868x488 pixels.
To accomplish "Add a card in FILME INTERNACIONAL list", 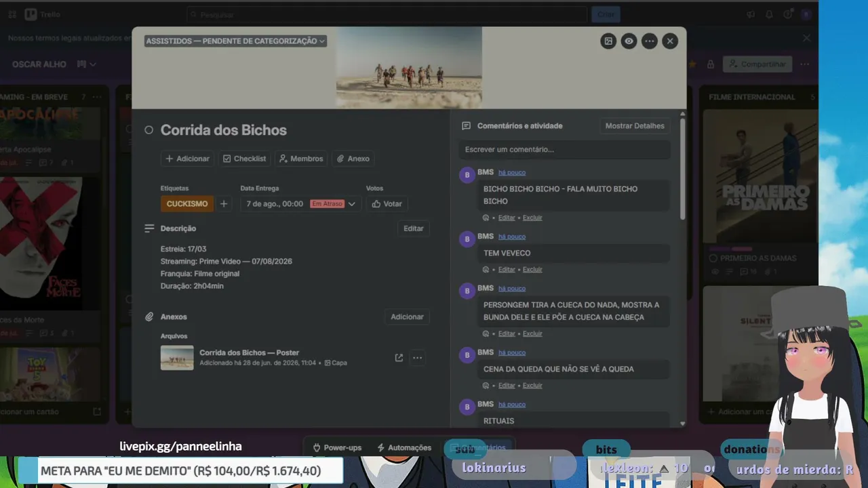I will pyautogui.click(x=741, y=411).
